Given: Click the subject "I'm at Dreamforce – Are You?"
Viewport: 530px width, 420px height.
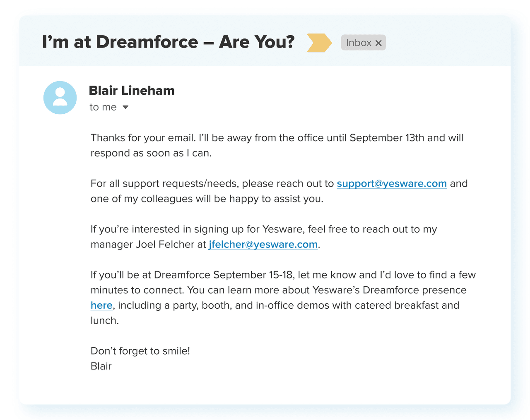Looking at the screenshot, I should click(168, 42).
